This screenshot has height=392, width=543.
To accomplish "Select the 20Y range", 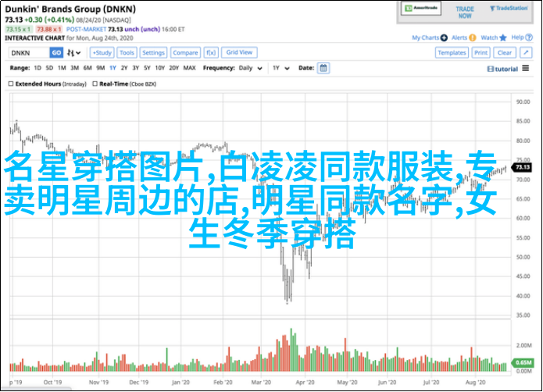I will pos(173,68).
